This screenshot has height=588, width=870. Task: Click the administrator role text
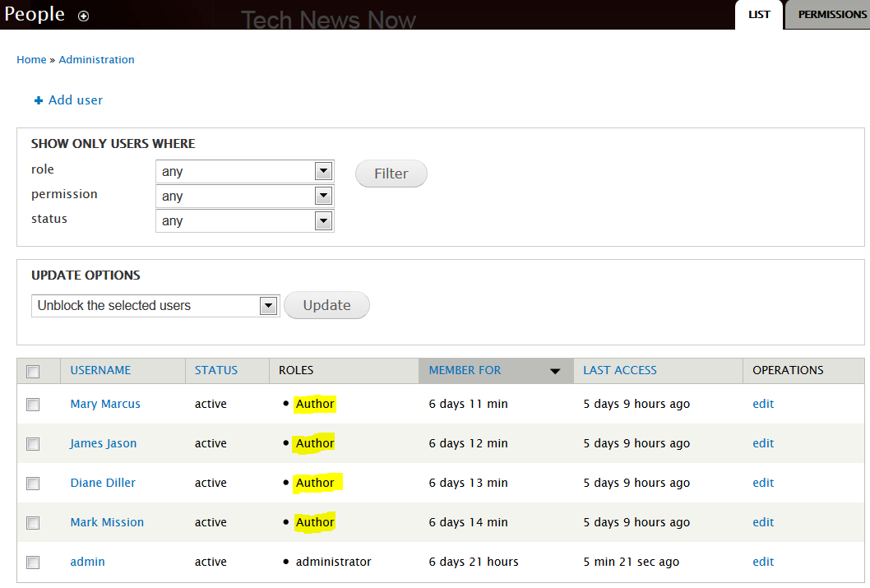(x=334, y=562)
